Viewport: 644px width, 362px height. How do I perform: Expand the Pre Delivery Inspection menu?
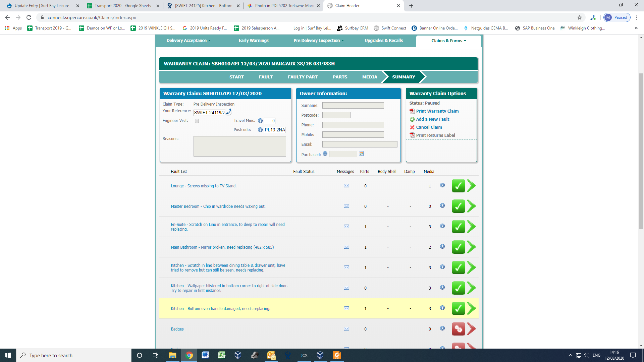click(318, 41)
